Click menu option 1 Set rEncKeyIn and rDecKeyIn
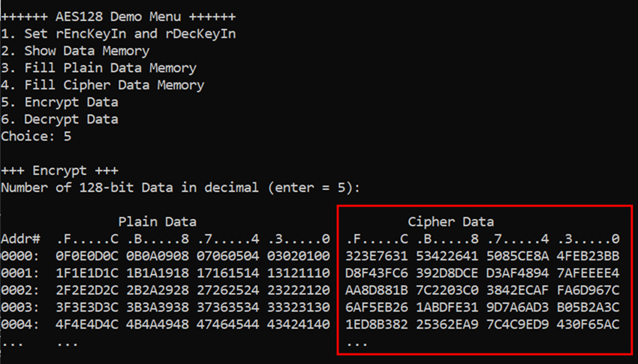638x364 pixels. point(119,34)
